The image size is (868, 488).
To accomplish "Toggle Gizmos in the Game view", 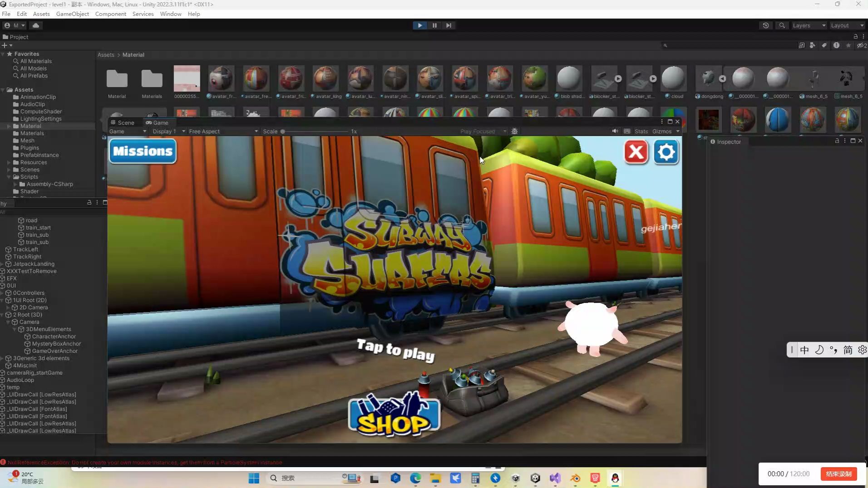I will click(x=661, y=131).
